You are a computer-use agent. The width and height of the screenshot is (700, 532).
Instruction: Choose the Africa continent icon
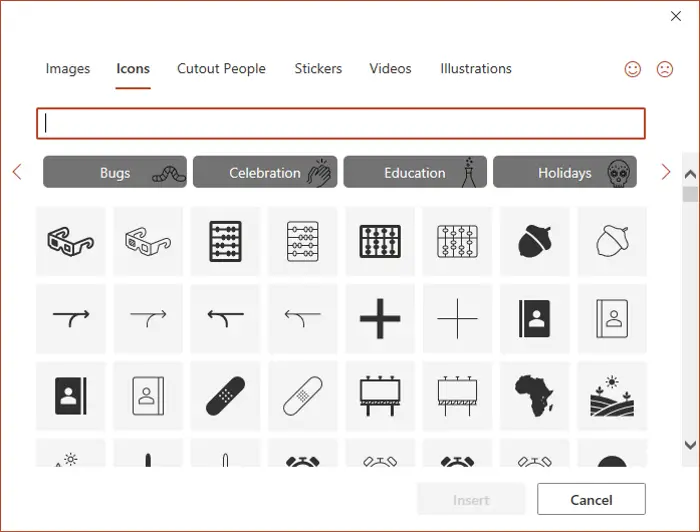(x=535, y=396)
